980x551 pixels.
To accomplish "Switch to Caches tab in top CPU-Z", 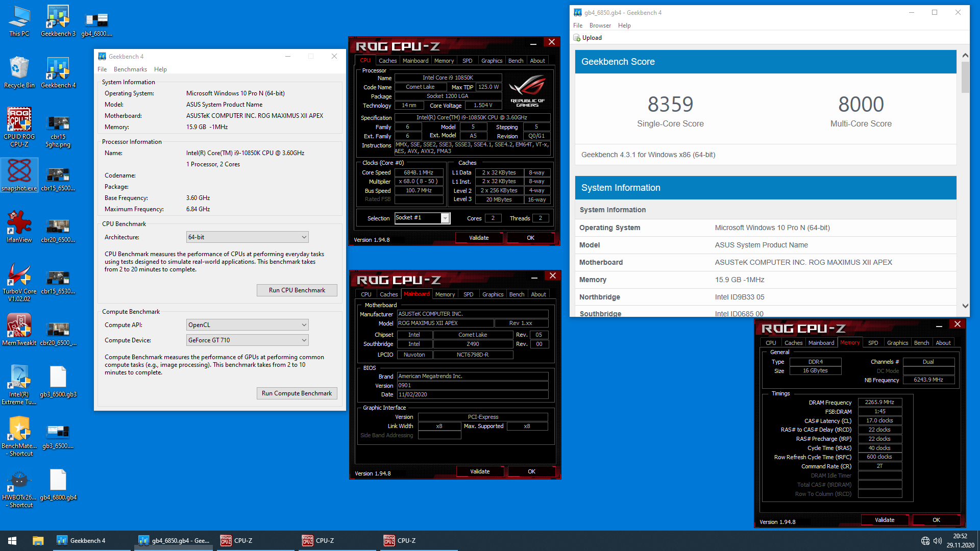I will coord(387,61).
